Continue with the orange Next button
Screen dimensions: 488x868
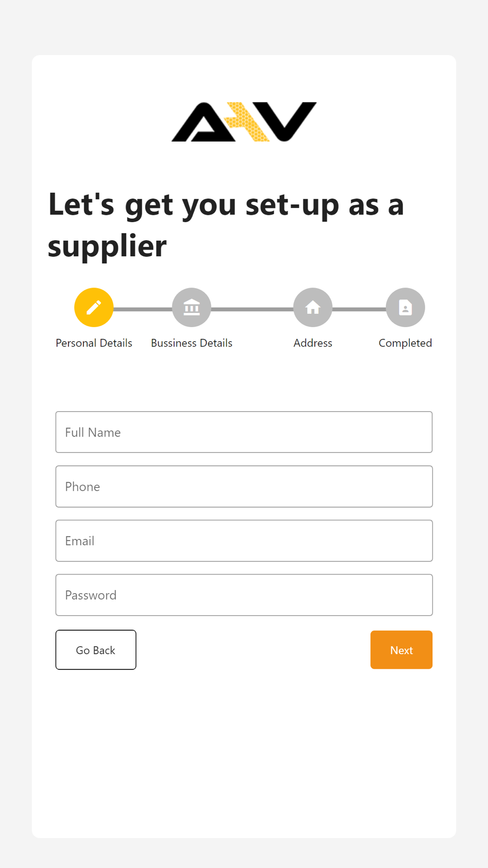(401, 650)
